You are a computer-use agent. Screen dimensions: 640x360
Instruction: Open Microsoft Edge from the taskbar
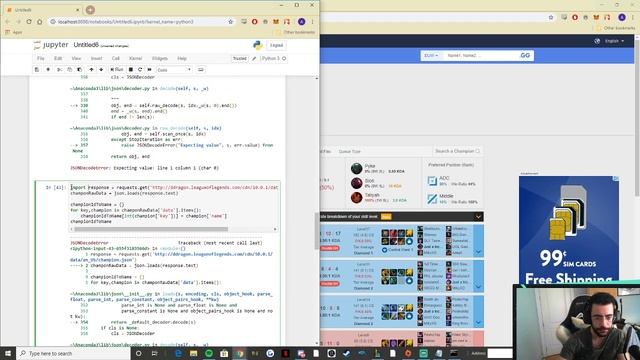[x=178, y=353]
